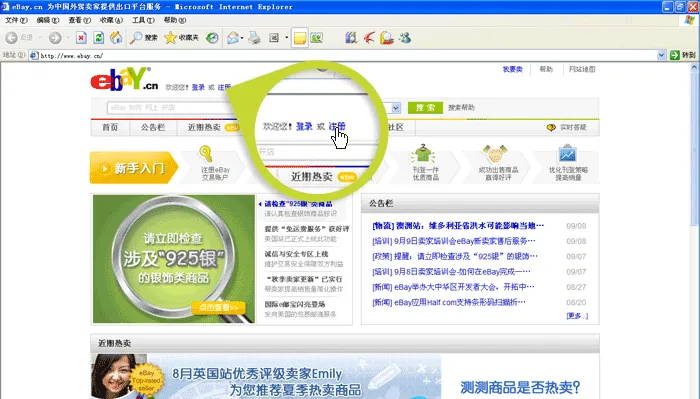
Task: Open announcement 9月9日卖家培训会
Action: point(454,241)
